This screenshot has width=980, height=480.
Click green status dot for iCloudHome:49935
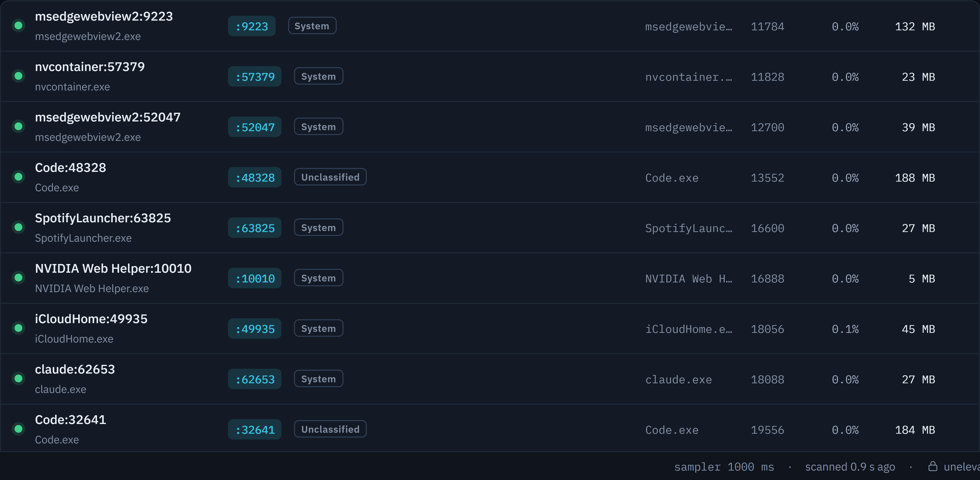[18, 328]
